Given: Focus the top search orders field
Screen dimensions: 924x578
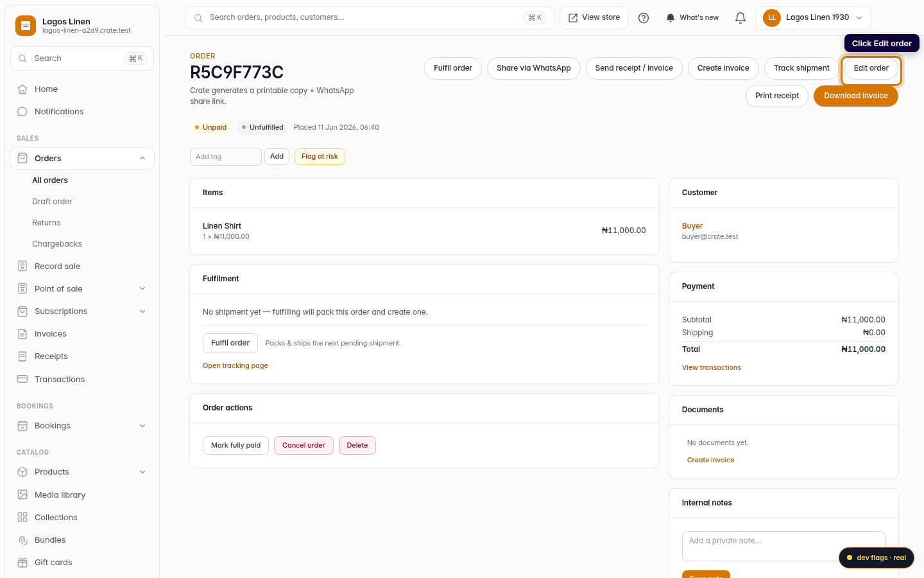Looking at the screenshot, I should (370, 18).
